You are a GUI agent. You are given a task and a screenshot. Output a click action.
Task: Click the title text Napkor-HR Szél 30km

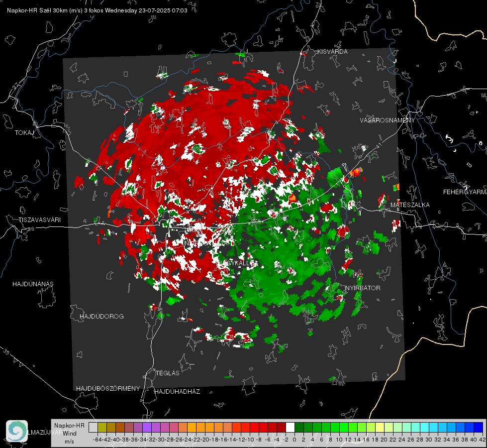click(x=38, y=10)
